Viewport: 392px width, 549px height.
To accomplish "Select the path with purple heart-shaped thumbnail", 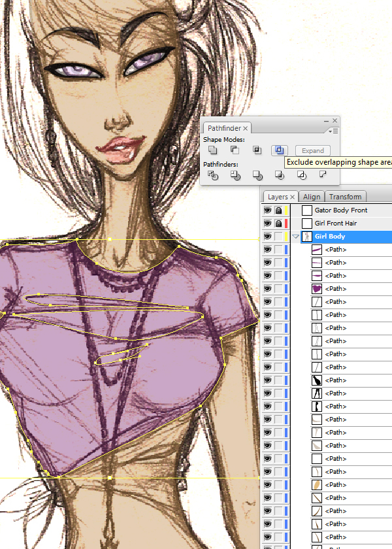I will pos(317,289).
